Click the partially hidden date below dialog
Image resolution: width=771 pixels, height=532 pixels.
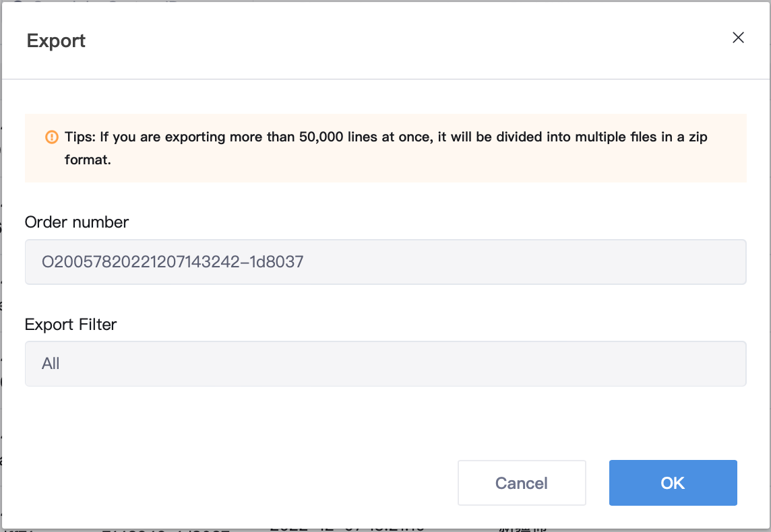pos(347,528)
